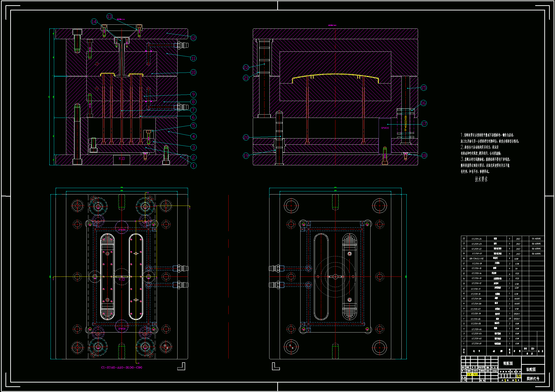555x392 pixels.
Task: Click the yellow XXXXXX designer name field
Action: coord(472,374)
